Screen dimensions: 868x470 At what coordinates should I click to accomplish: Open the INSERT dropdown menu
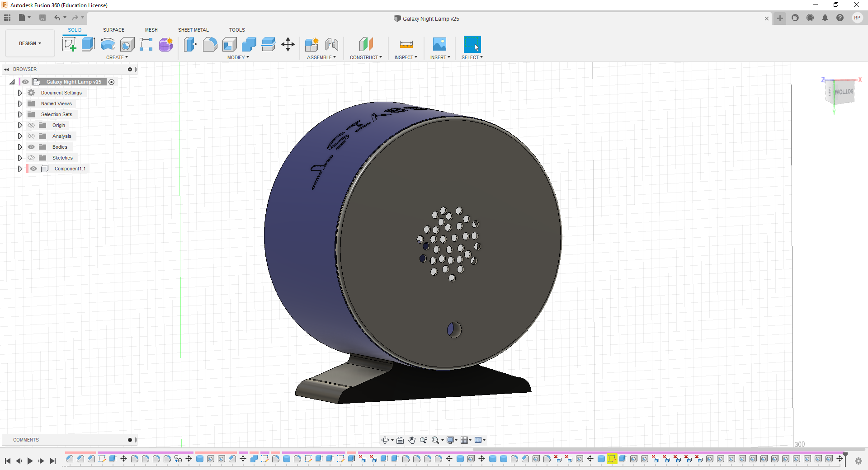click(x=440, y=57)
